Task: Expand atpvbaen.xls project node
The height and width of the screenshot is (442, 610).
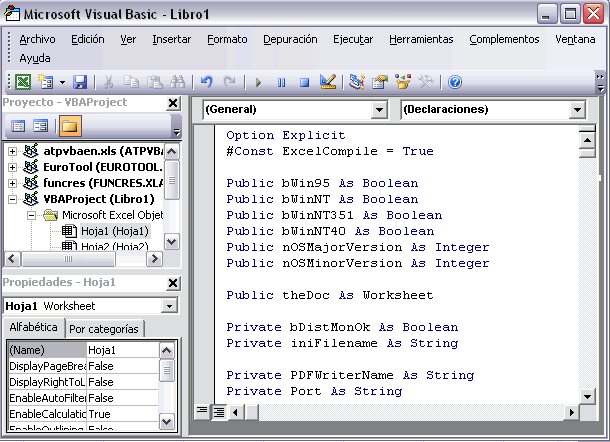Action: pos(12,151)
